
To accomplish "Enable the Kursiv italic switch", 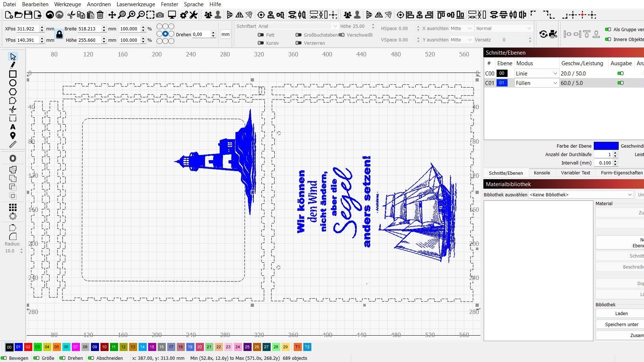I will click(261, 43).
